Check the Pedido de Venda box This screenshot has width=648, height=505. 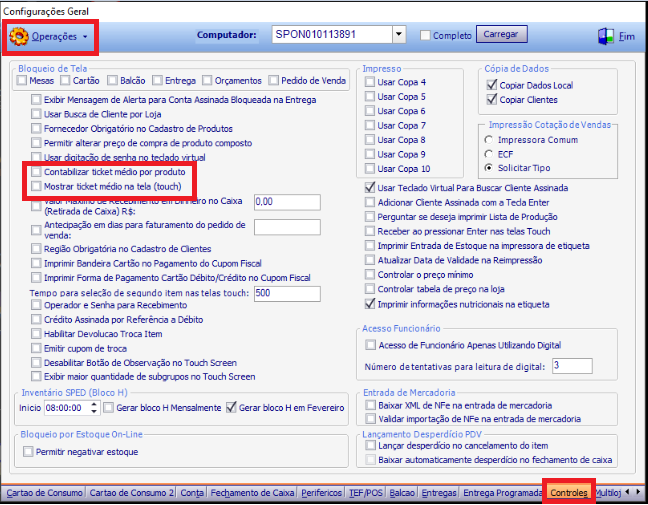click(x=273, y=80)
